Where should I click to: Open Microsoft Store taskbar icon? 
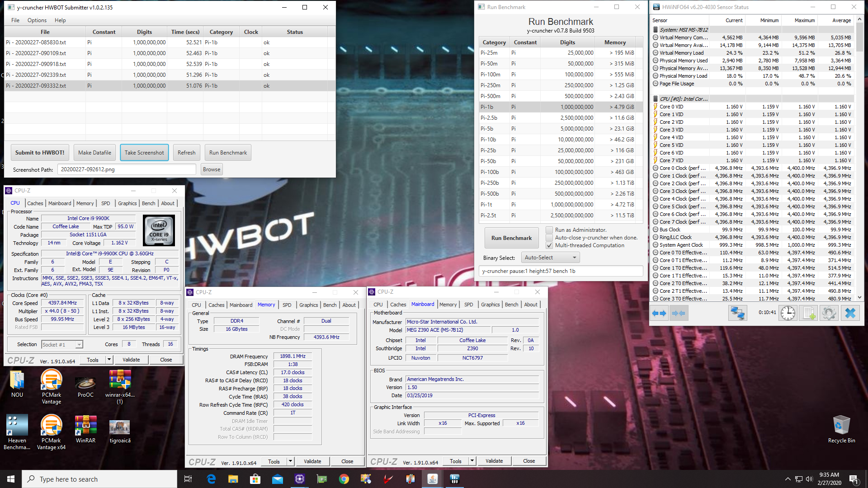[x=255, y=479]
